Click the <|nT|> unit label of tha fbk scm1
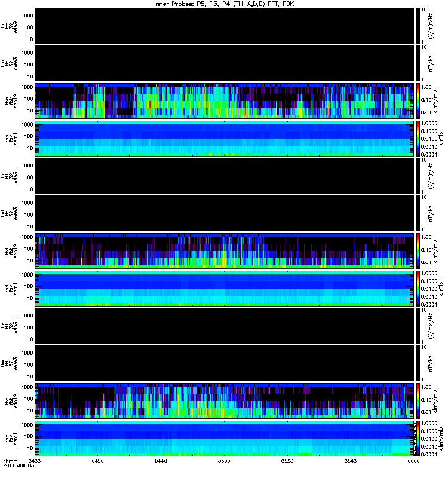 (x=440, y=139)
